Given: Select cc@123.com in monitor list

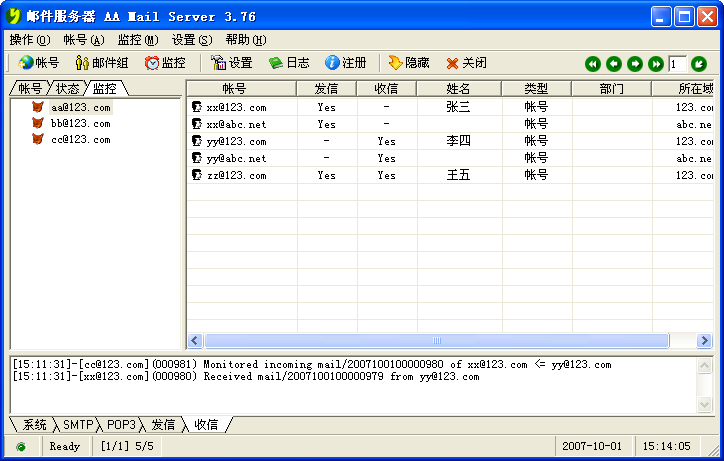Looking at the screenshot, I should pyautogui.click(x=81, y=140).
